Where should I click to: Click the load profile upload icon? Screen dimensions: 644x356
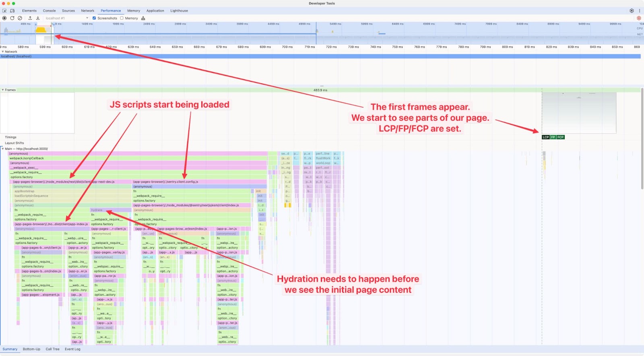click(30, 18)
